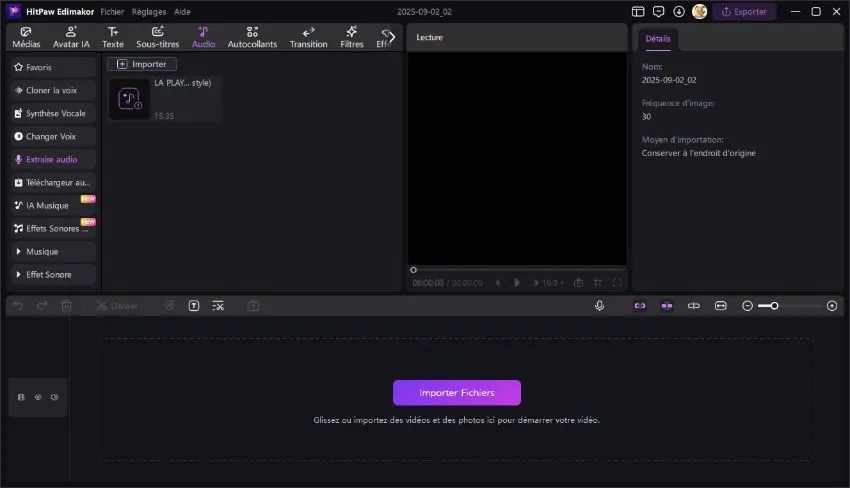The width and height of the screenshot is (850, 488).
Task: Click the audio tool icon beside Diviser
Action: click(170, 306)
